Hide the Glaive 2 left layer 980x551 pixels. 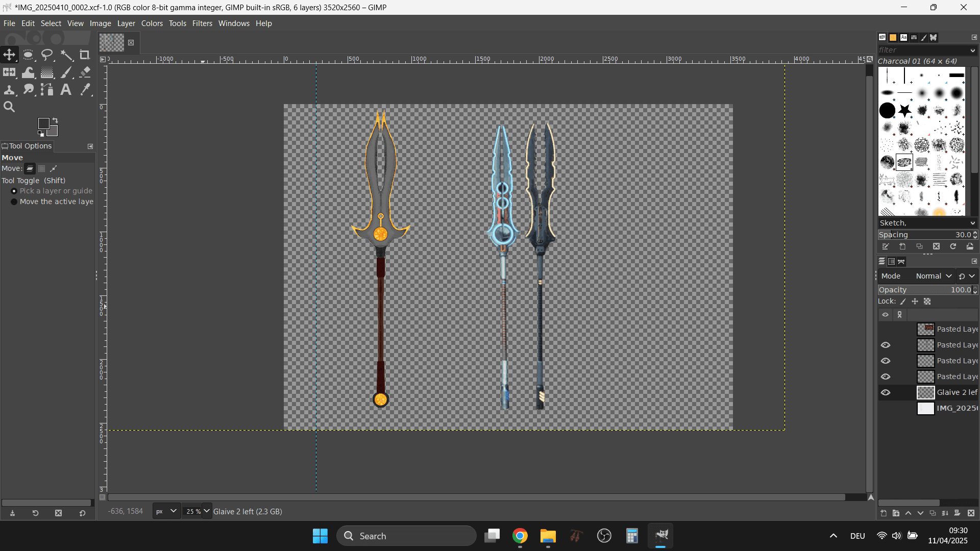(886, 392)
